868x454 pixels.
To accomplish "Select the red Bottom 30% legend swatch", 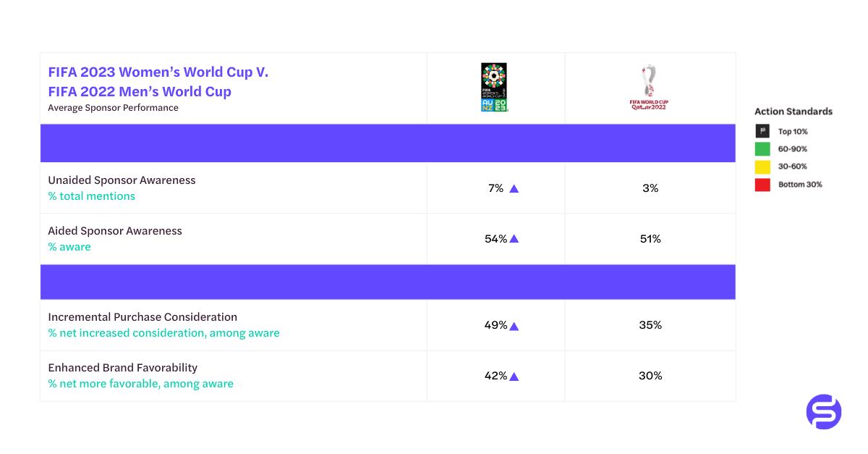I will [762, 185].
